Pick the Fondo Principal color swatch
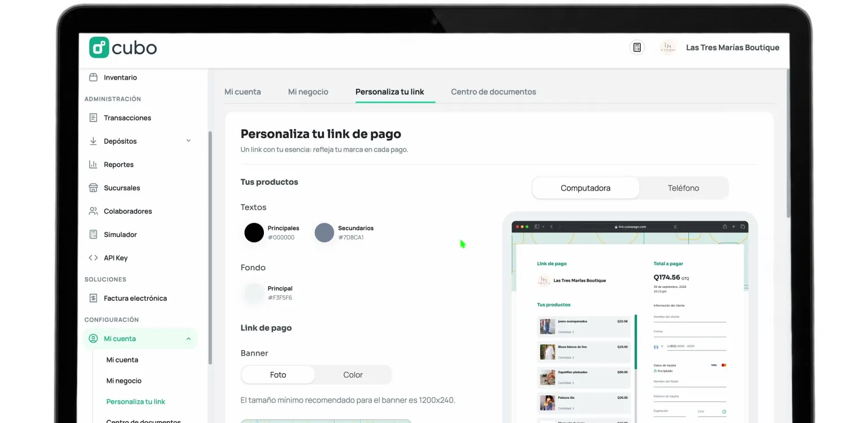Viewport: 868px width, 423px height. (254, 293)
